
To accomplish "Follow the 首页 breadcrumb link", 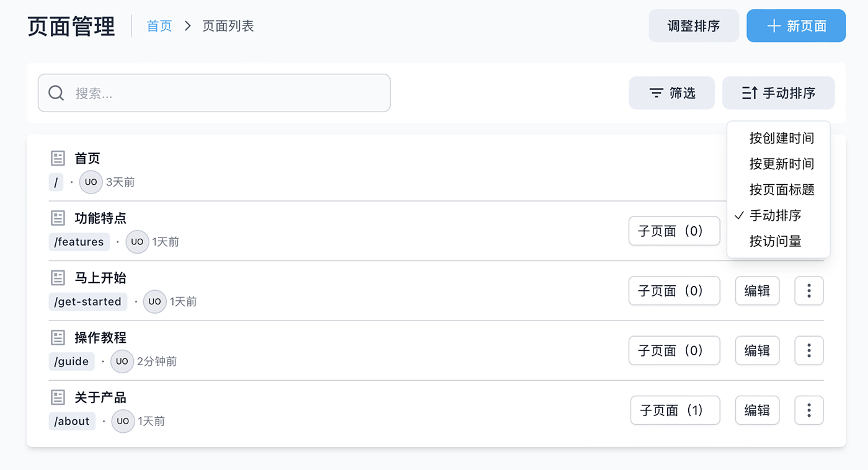I will click(159, 26).
